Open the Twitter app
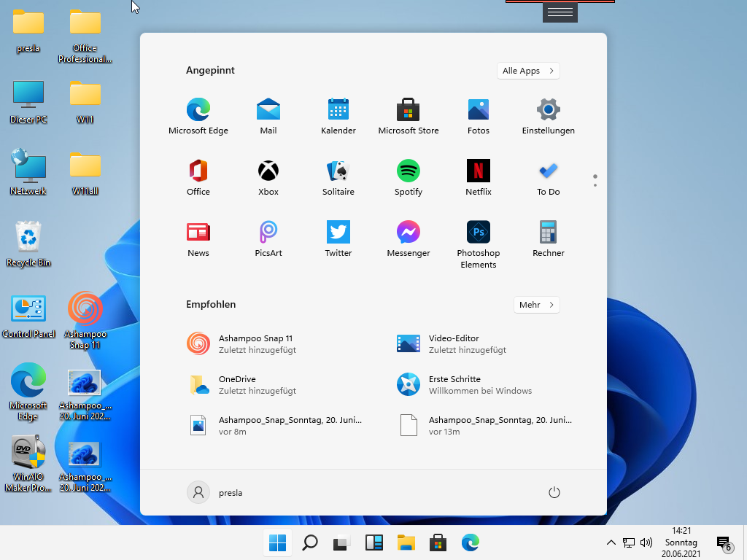 coord(338,239)
